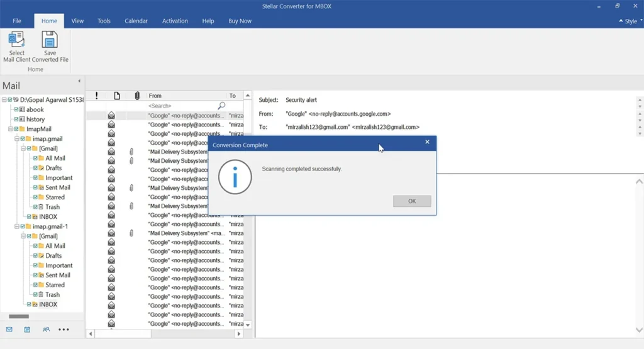644x349 pixels.
Task: Sort by importance exclamation column
Action: click(96, 96)
